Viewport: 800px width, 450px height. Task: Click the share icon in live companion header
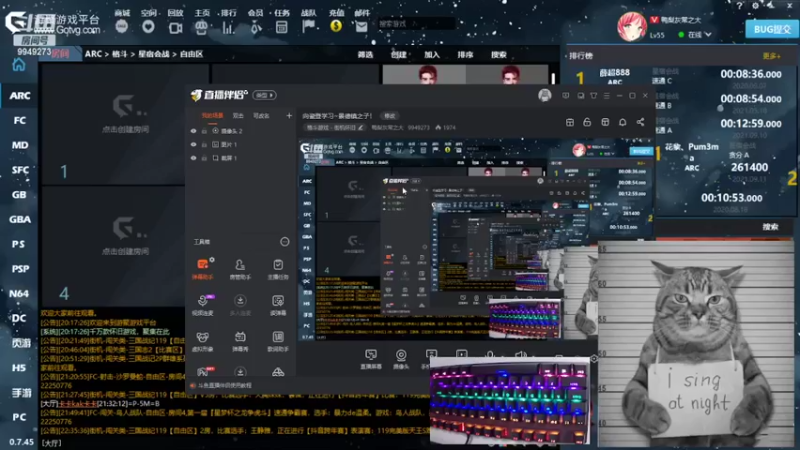click(x=640, y=122)
